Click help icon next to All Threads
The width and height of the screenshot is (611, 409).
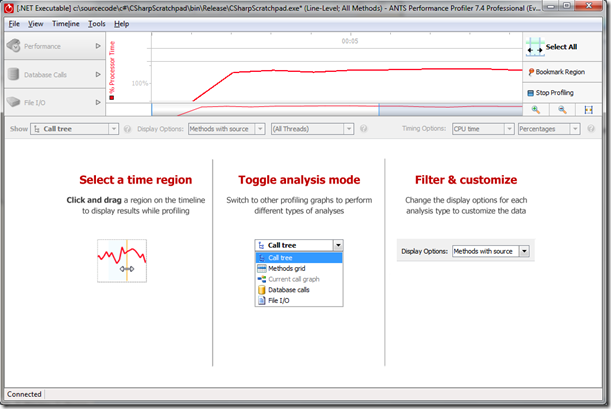point(364,129)
